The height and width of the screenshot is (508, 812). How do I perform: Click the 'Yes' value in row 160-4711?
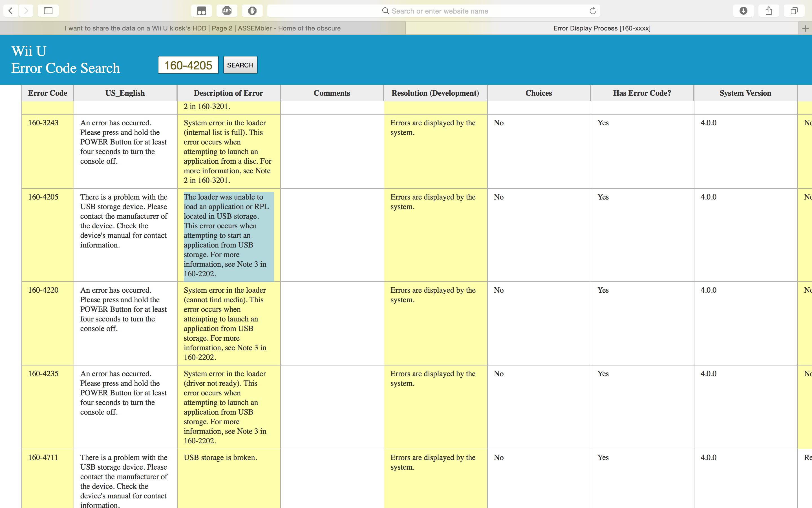click(603, 457)
